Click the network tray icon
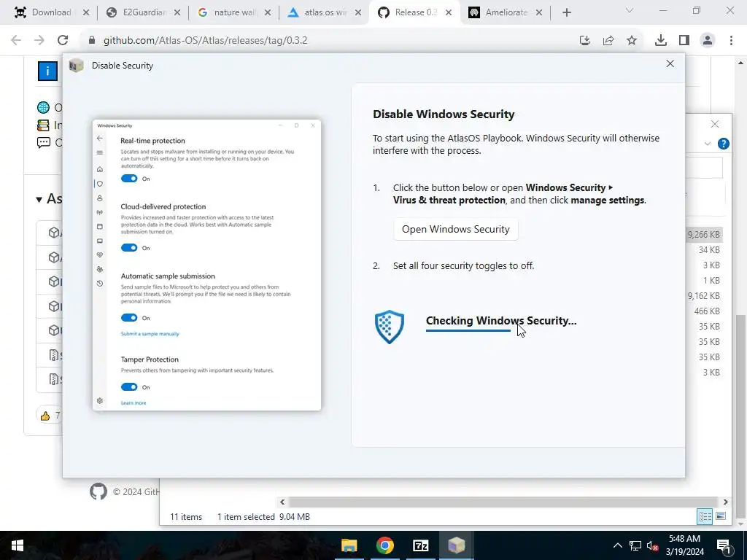 [x=635, y=545]
